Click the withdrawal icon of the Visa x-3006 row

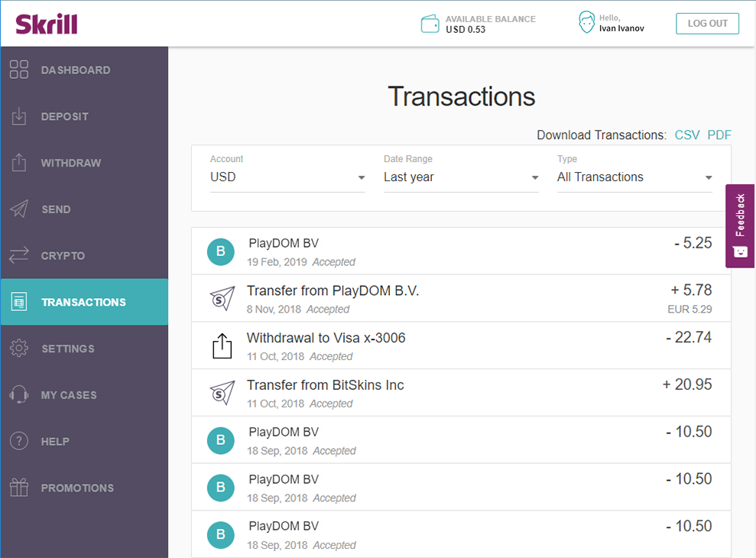(222, 346)
